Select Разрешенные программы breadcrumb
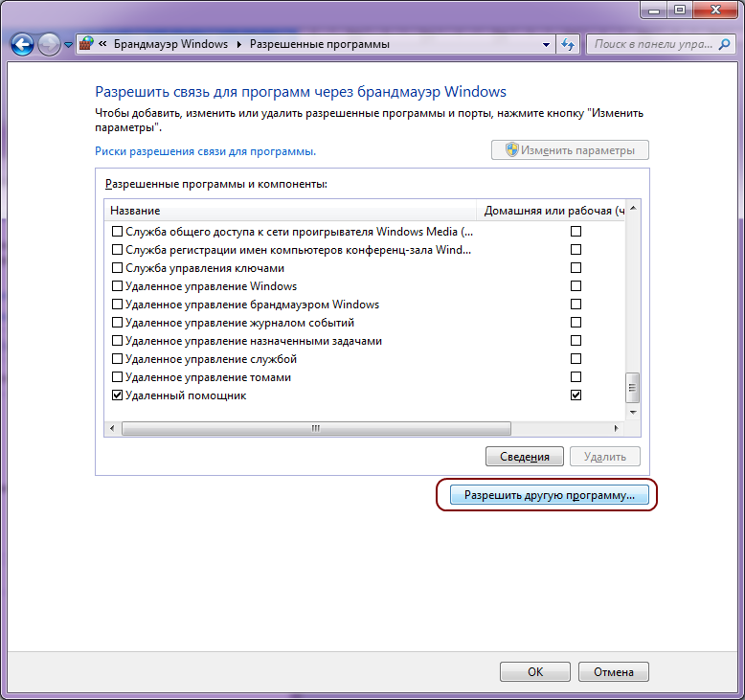Viewport: 745px width, 700px height. (319, 44)
